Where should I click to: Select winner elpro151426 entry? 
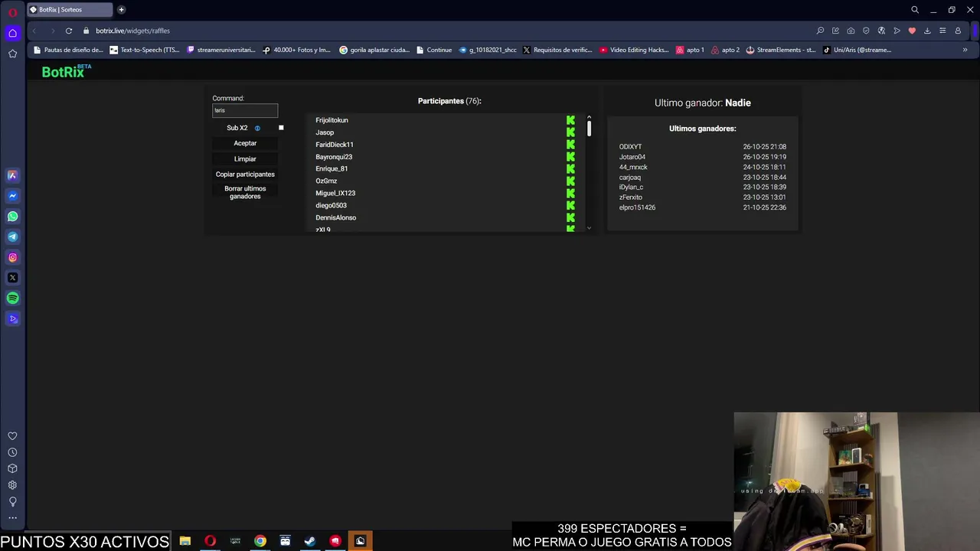click(637, 207)
